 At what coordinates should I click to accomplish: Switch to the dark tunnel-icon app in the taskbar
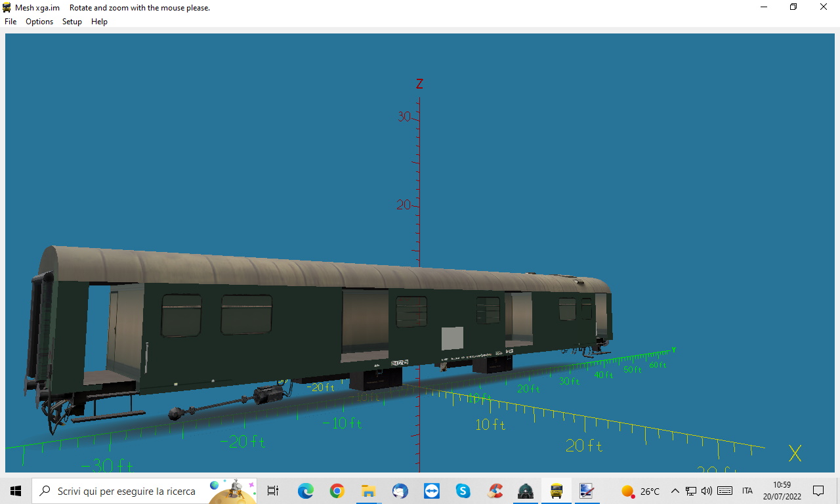point(525,491)
